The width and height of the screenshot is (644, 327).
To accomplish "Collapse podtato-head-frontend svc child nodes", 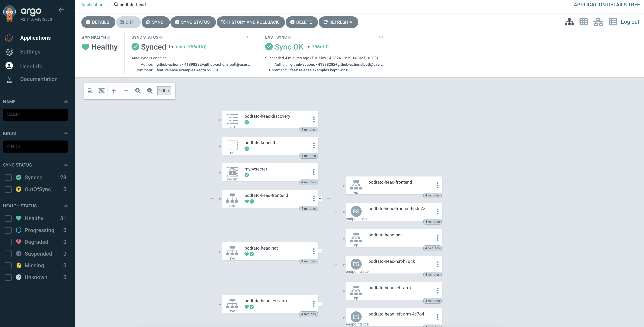I will tap(320, 198).
